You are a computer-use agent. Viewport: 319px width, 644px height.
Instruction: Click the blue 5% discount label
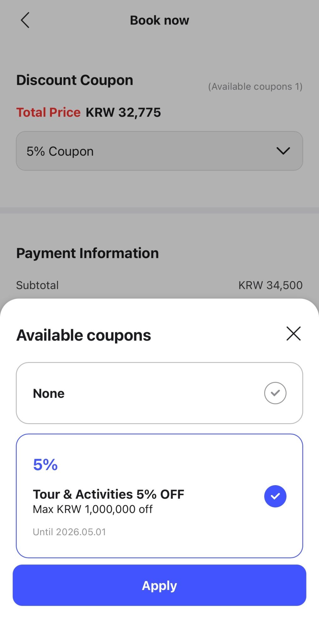tap(45, 464)
